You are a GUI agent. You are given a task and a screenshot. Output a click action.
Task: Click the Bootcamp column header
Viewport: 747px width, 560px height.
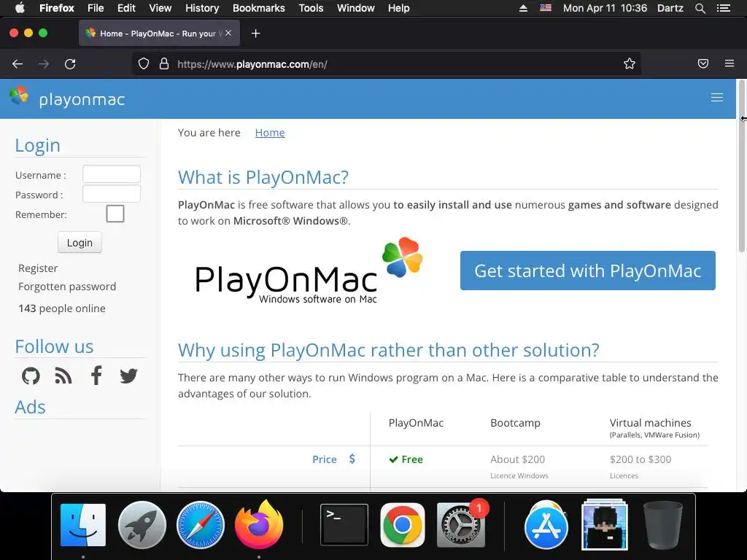click(516, 423)
